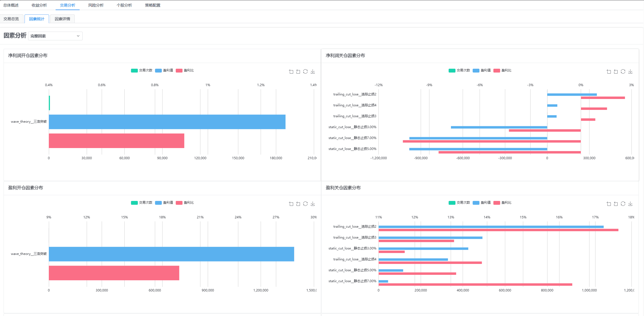
Task: Open the 风险分析 top navigation menu
Action: tap(96, 5)
